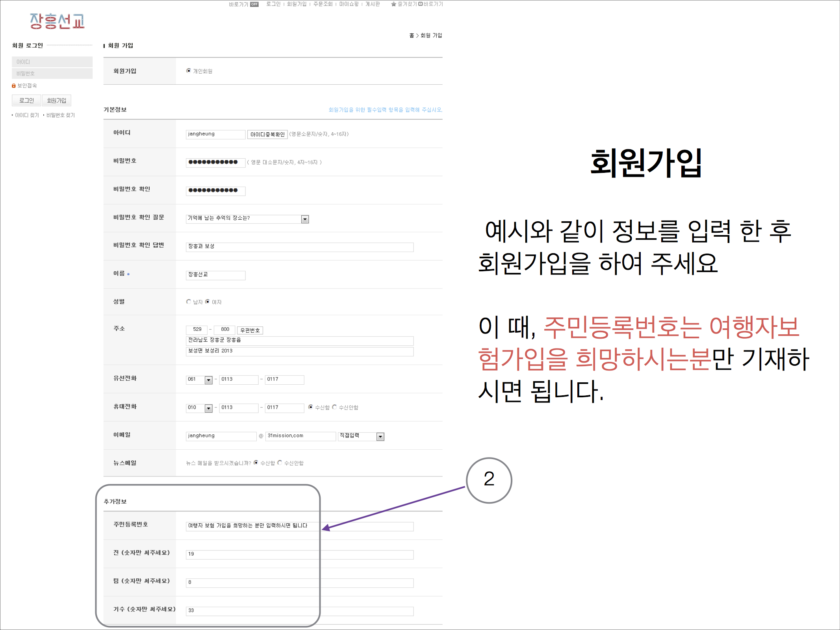Viewport: 840px width, 630px height.
Task: Click the 비밀번호 찾기 link
Action: point(60,115)
